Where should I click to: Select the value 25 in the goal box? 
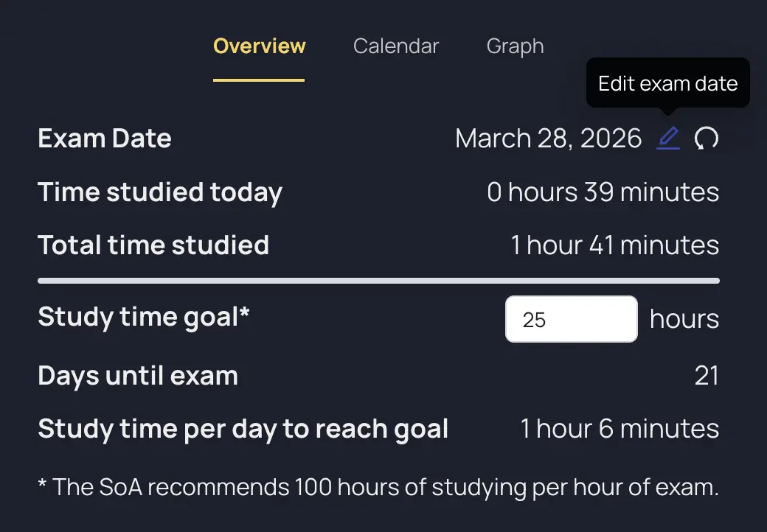537,318
